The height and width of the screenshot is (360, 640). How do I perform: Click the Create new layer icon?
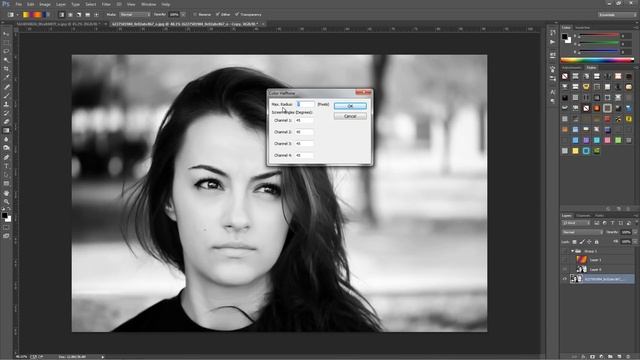pos(619,356)
